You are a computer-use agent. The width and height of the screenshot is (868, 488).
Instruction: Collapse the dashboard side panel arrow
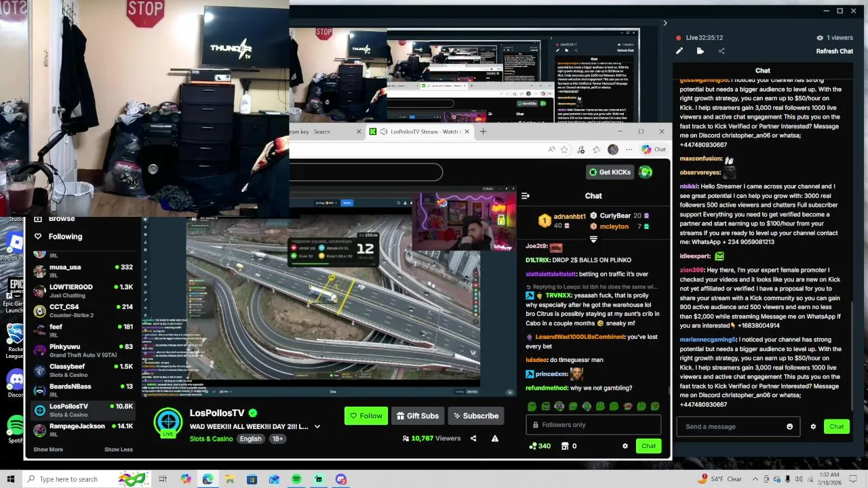[x=665, y=24]
